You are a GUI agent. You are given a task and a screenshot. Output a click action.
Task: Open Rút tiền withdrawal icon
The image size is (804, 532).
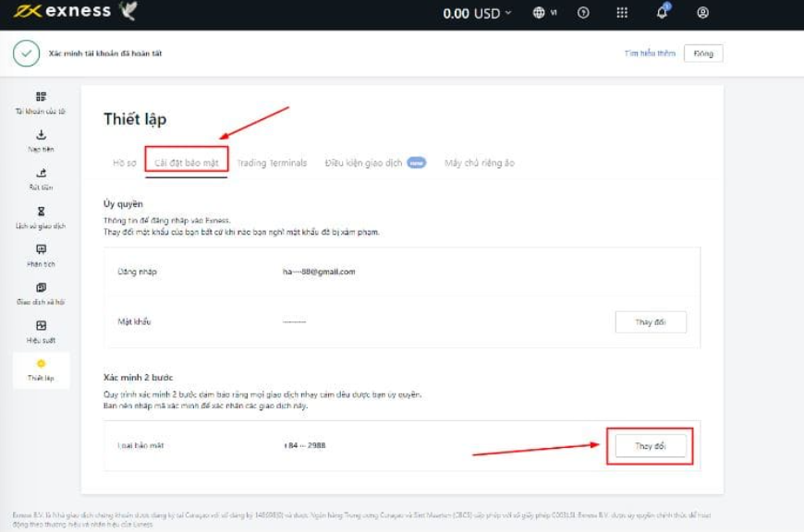click(x=41, y=173)
